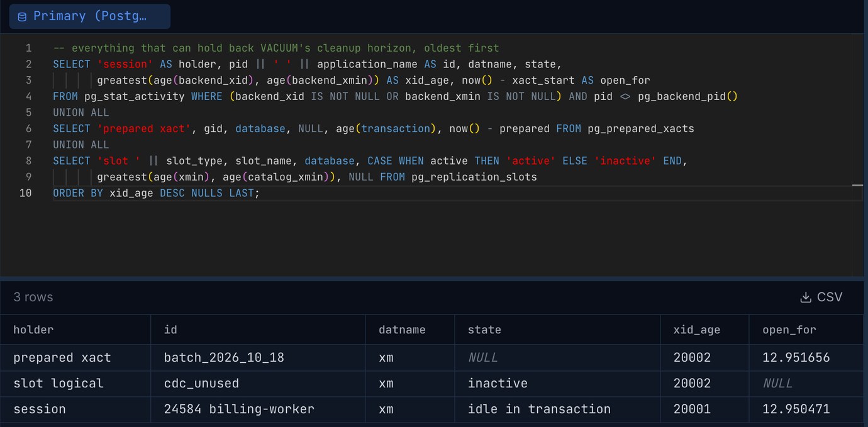This screenshot has height=427, width=868.
Task: Click the '3 rows' result count
Action: pos(33,297)
